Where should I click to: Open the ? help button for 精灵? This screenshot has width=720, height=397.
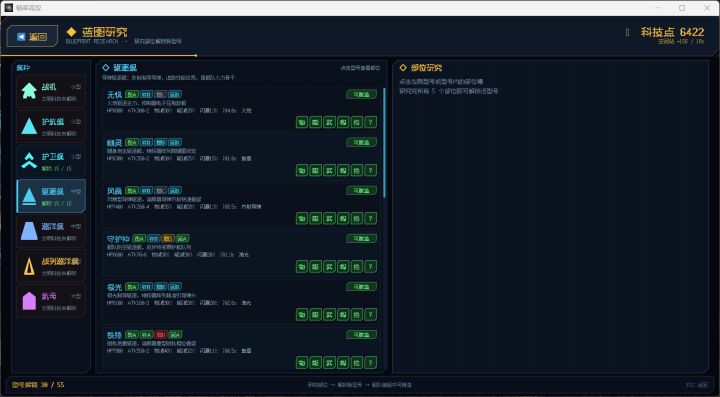(x=371, y=170)
